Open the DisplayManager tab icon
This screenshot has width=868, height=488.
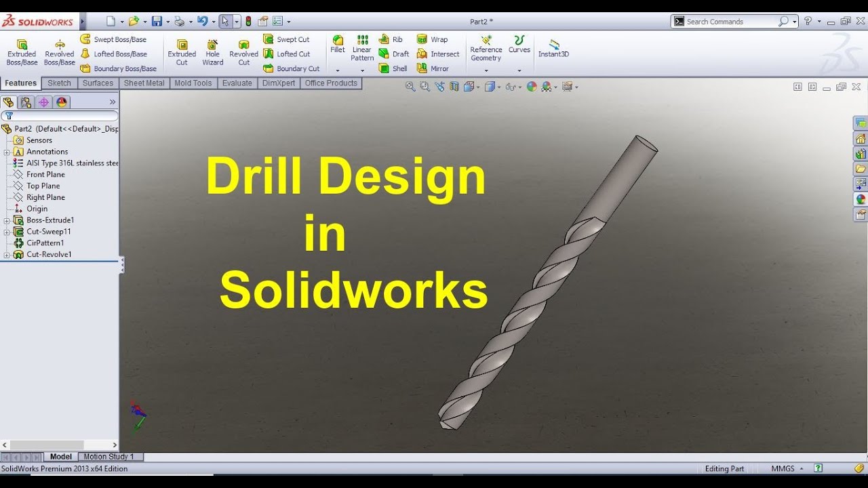click(62, 102)
